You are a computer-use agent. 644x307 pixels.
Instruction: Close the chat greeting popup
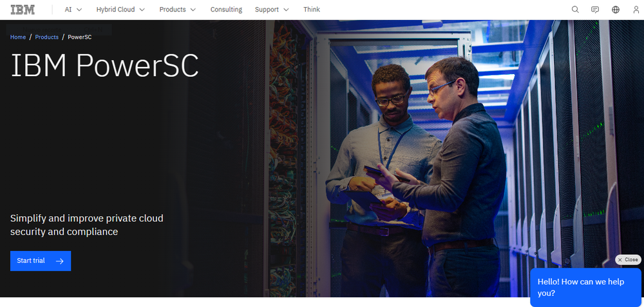click(x=628, y=260)
